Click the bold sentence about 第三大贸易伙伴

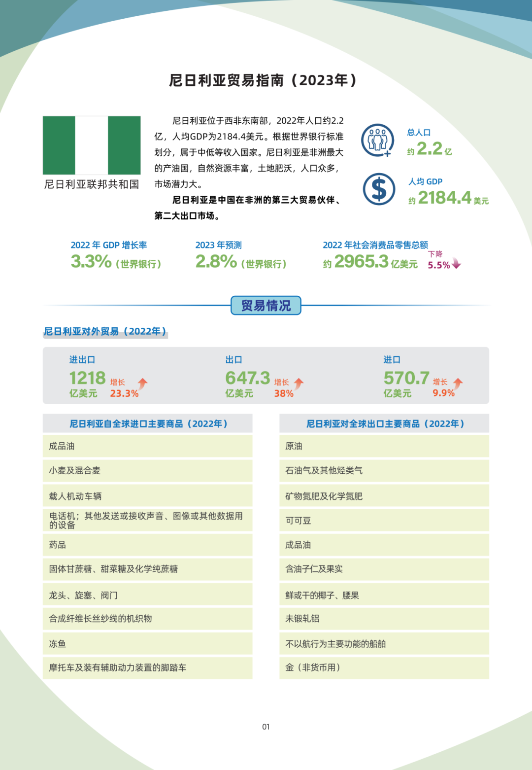pyautogui.click(x=248, y=208)
